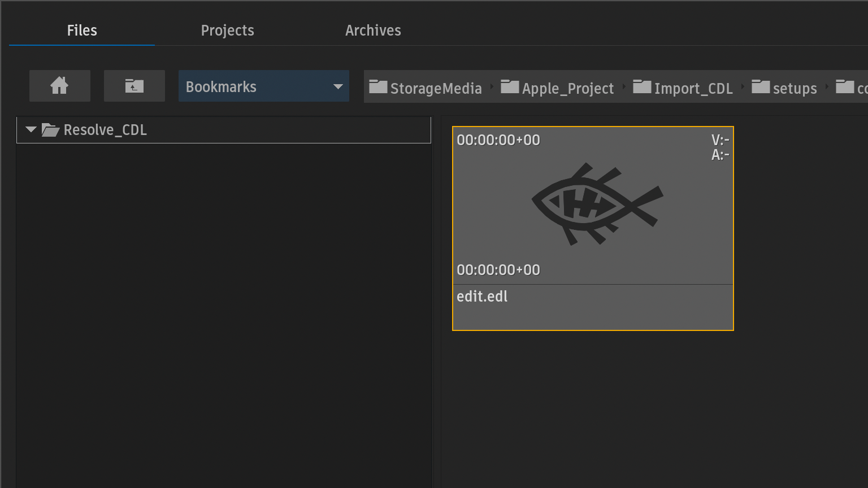
Task: Select the Files tab
Action: pyautogui.click(x=82, y=30)
